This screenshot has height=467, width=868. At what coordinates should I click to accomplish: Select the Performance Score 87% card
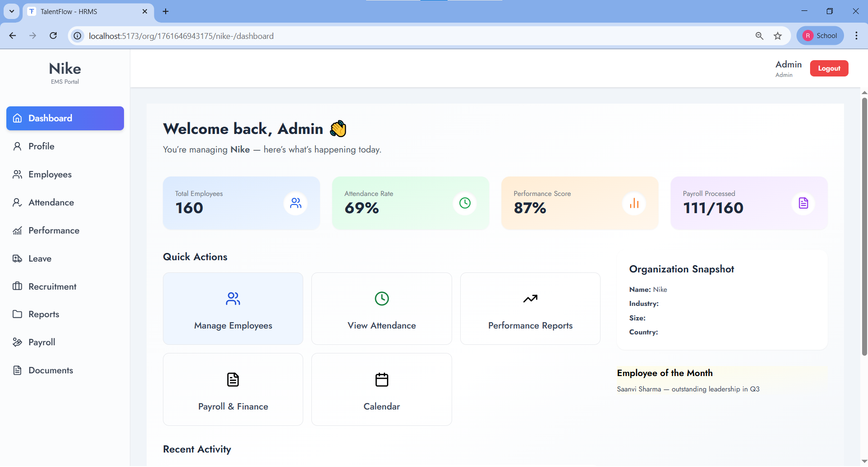click(x=580, y=203)
